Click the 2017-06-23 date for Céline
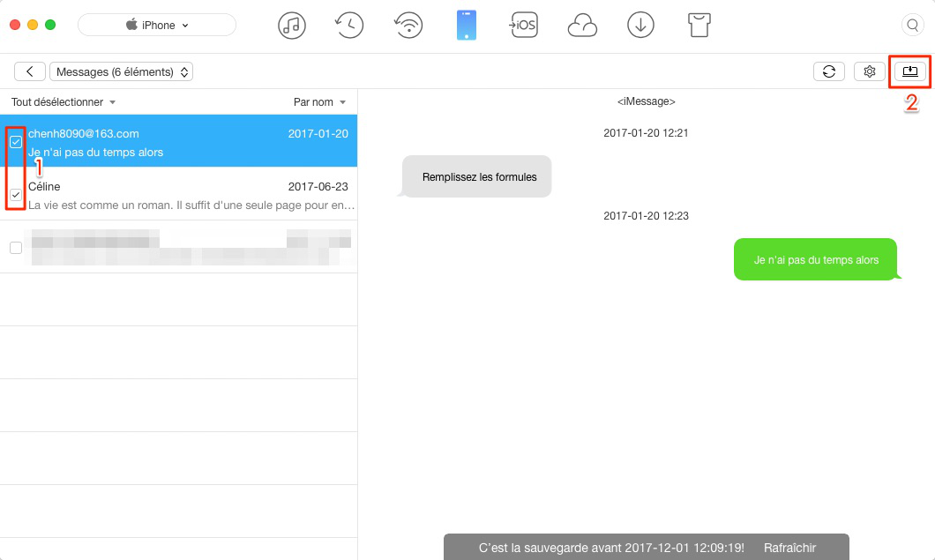Image resolution: width=935 pixels, height=560 pixels. pos(318,187)
